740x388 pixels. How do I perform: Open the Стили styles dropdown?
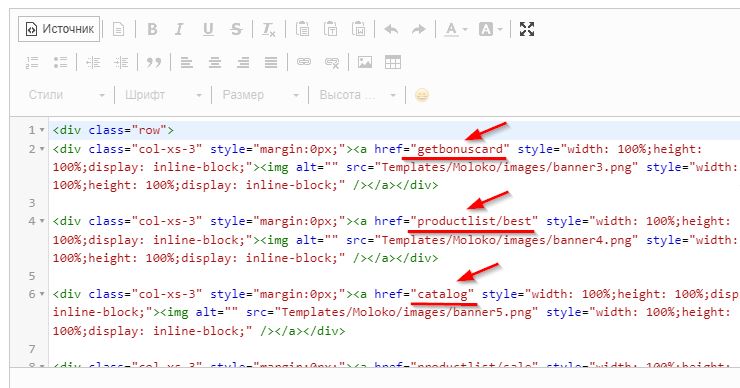66,95
